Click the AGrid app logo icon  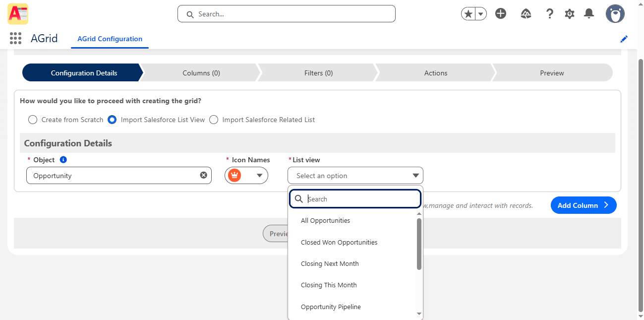(x=18, y=14)
